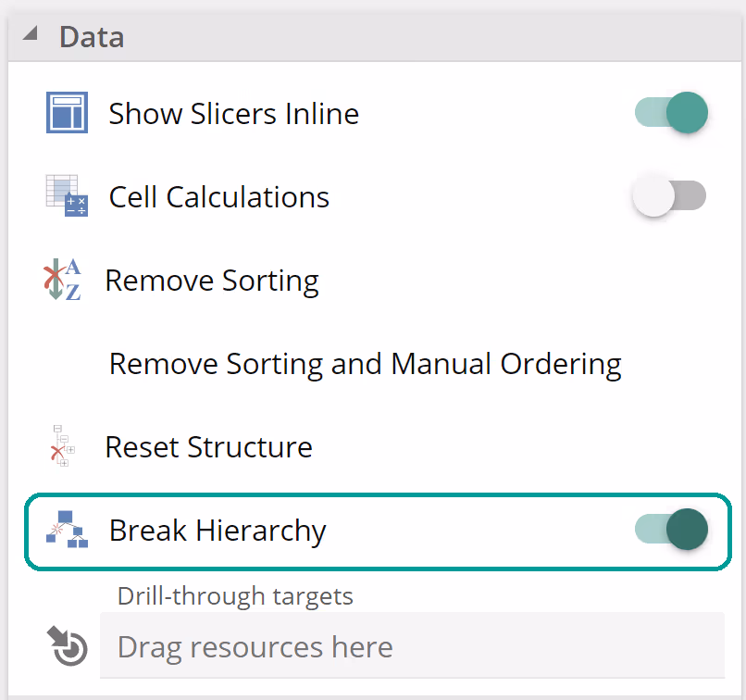The width and height of the screenshot is (746, 700).
Task: Choose Remove Sorting and Manual Ordering
Action: pos(365,364)
